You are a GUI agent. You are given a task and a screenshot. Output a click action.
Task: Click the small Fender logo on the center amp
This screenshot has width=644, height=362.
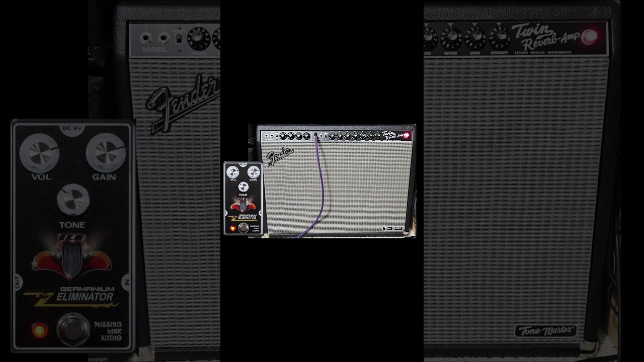[x=280, y=156]
